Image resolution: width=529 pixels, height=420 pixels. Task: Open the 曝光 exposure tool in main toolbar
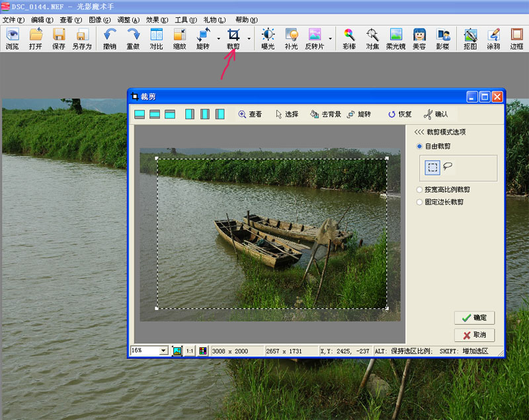click(268, 39)
